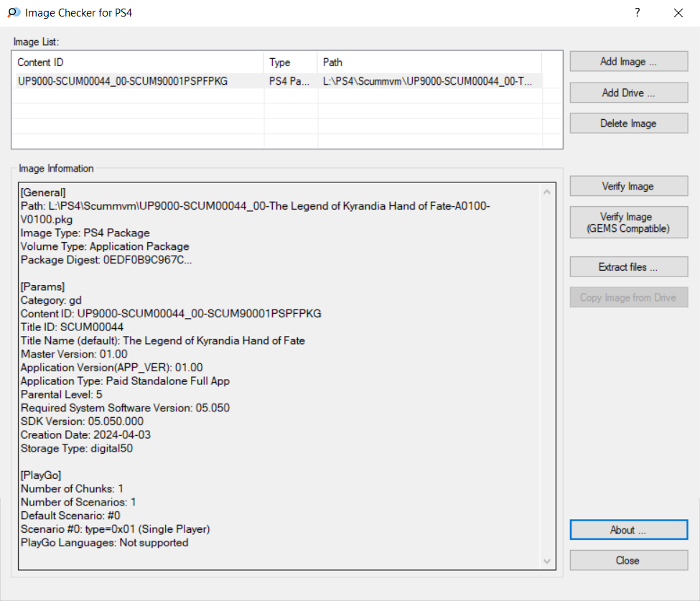700x601 pixels.
Task: Click the 'SDK Version: 05.050.000' line
Action: click(82, 421)
